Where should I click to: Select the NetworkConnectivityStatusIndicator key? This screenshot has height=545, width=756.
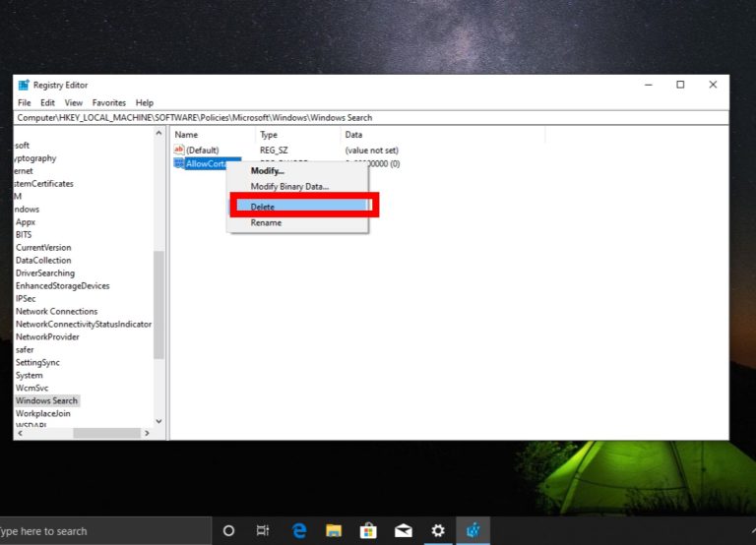[84, 325]
